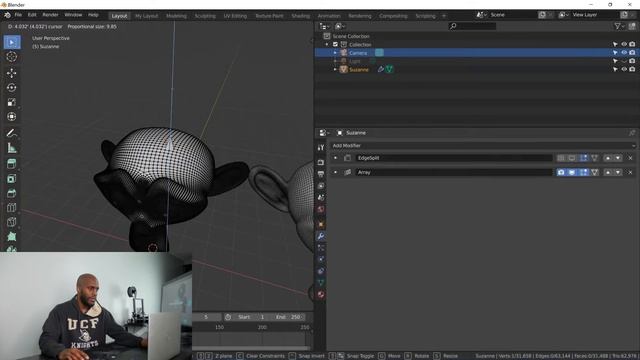This screenshot has height=360, width=640.
Task: Open the Edit menu
Action: (32, 15)
